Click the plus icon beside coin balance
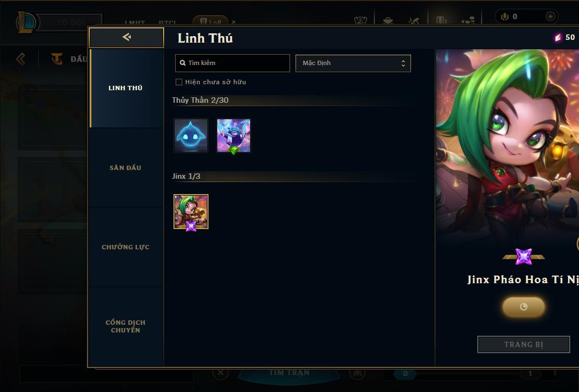Screen dimensions: 579x392 coord(550,16)
